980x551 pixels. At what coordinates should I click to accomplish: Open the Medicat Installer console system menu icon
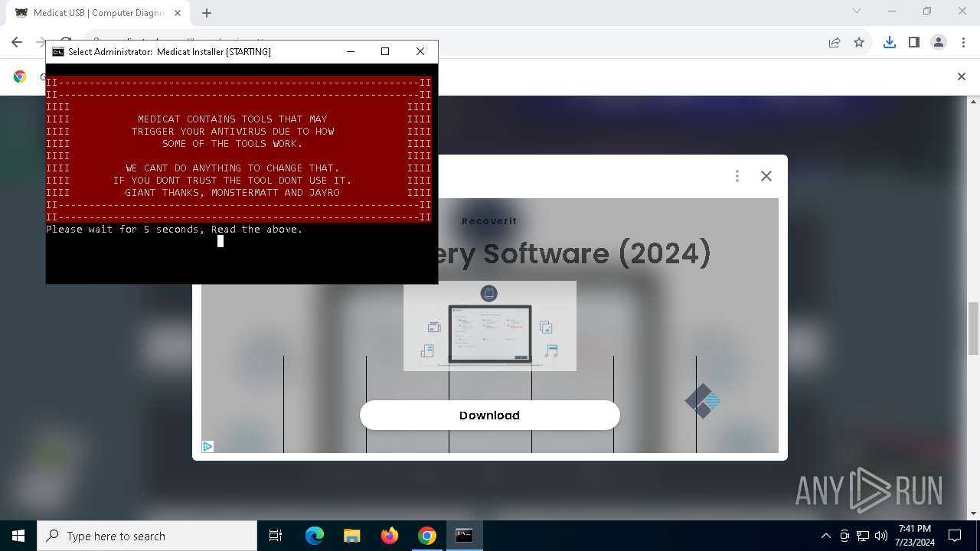[x=57, y=51]
